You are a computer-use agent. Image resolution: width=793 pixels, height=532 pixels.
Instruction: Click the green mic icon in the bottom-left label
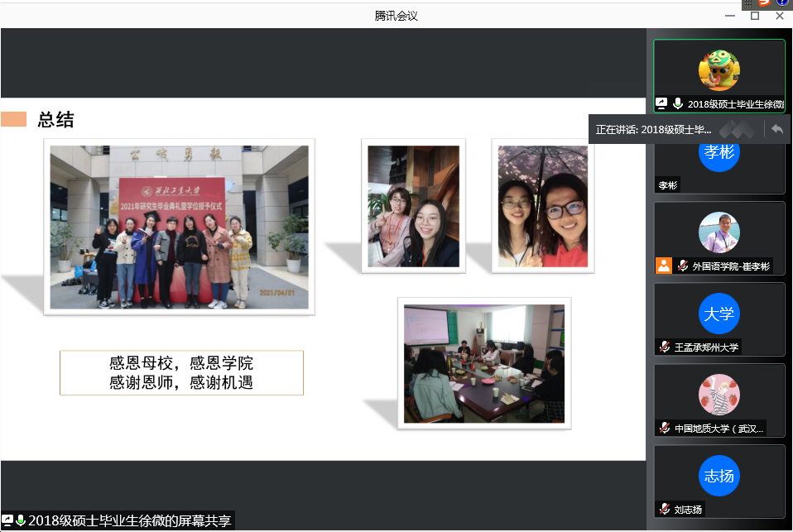21,520
